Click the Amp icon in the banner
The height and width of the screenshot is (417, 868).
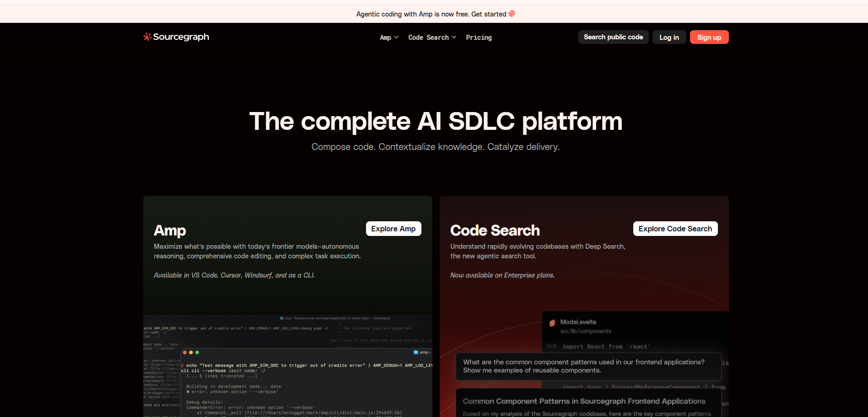click(512, 14)
